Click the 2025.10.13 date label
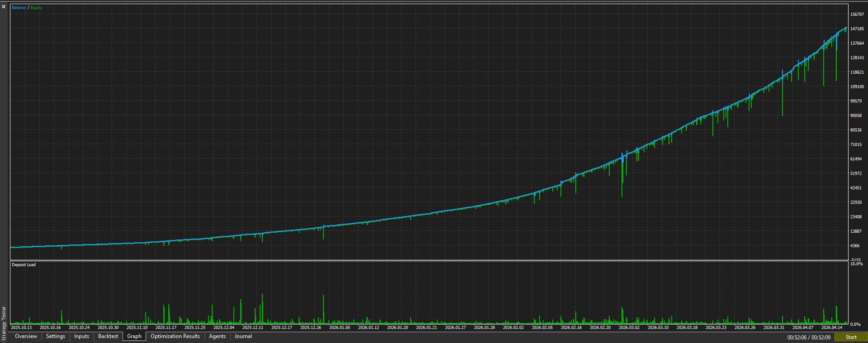 21,328
